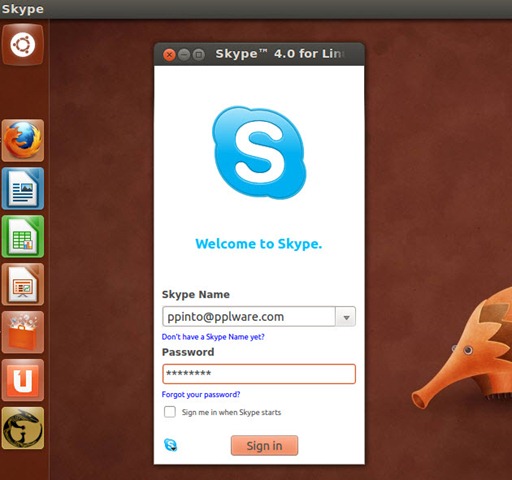Open Ubuntu Software Center shopping bag icon
This screenshot has height=480, width=512.
[23, 332]
